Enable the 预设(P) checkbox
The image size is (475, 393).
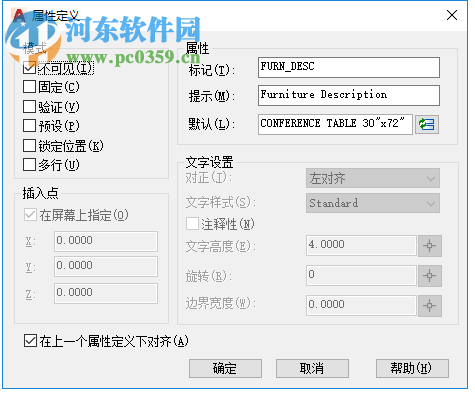[29, 126]
